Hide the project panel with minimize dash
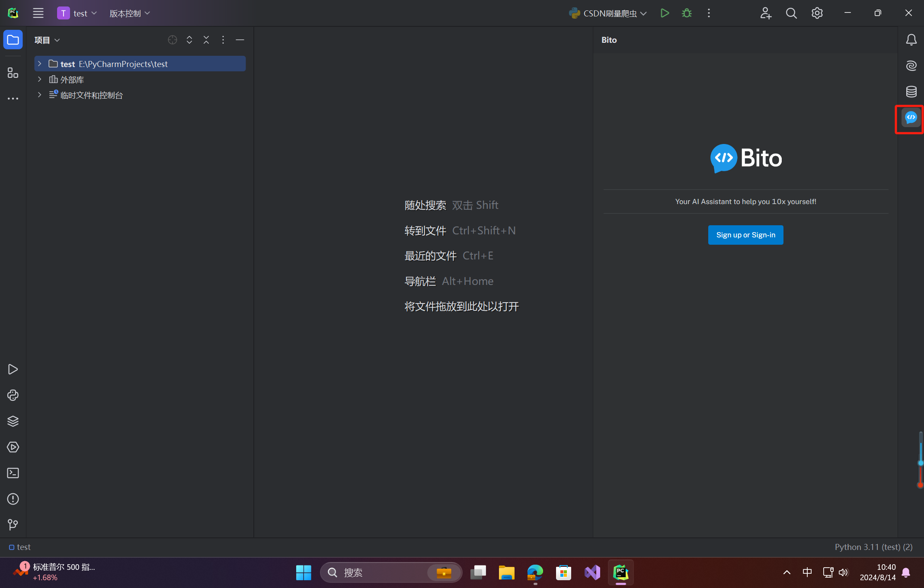 240,40
